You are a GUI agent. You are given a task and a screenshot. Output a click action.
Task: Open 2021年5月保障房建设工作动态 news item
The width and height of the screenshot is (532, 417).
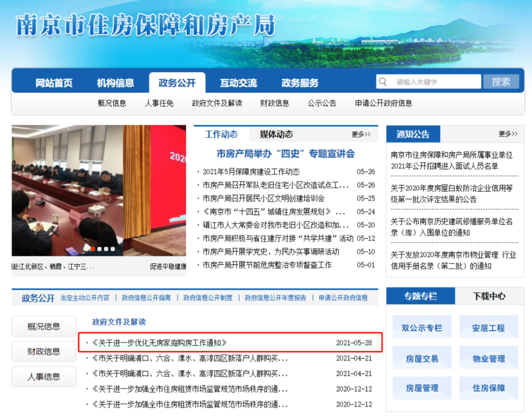[251, 172]
